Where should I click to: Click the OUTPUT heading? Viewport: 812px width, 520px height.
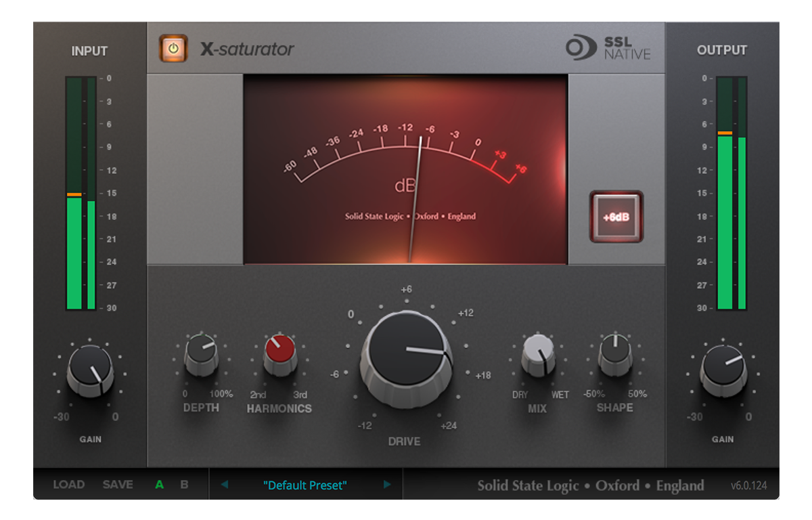[x=722, y=50]
